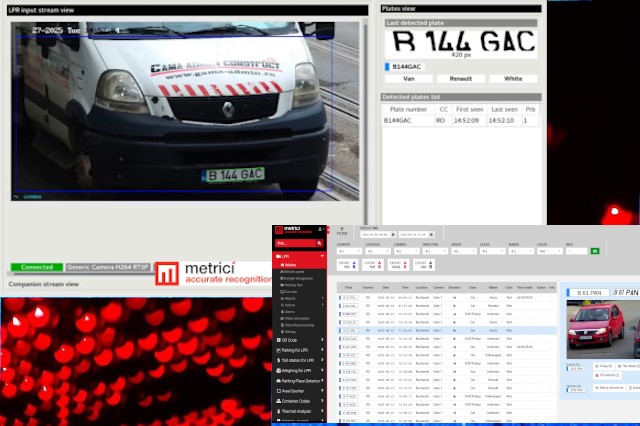Expand the Reports submenu arrow
640x426 pixels.
(322, 298)
